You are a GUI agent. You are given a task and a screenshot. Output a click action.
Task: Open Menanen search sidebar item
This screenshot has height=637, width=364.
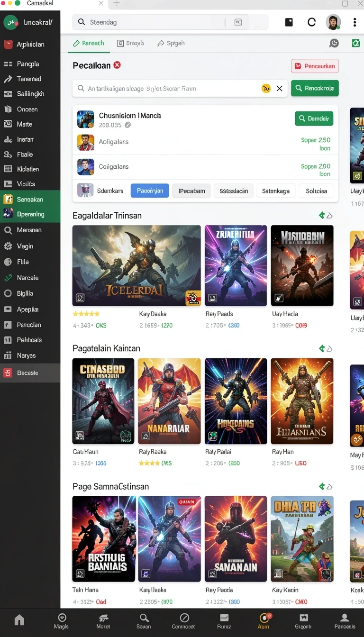click(x=30, y=230)
